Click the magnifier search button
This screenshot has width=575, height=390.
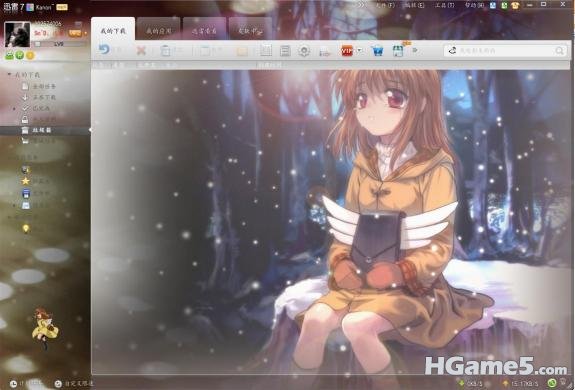click(560, 51)
